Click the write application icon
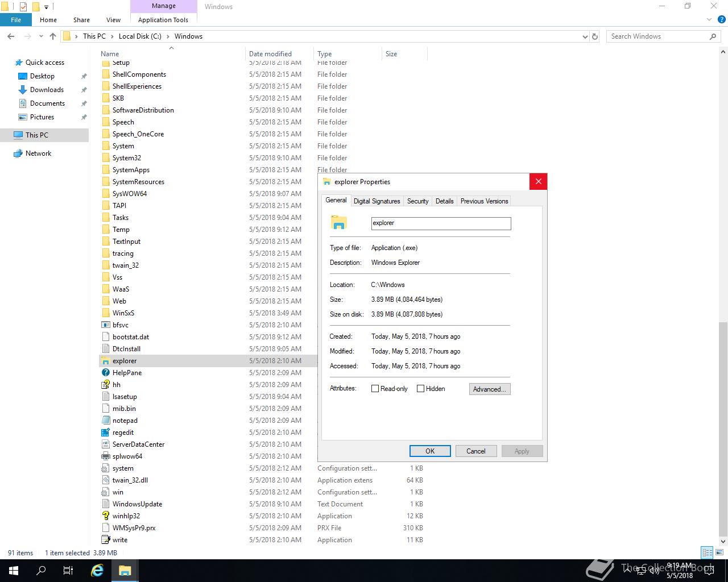 (105, 540)
